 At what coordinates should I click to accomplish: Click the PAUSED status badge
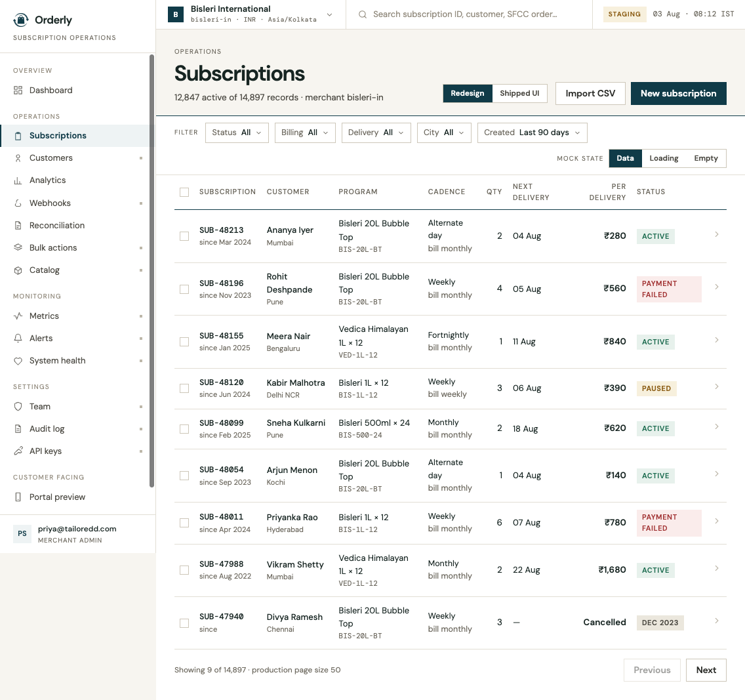[x=656, y=389]
